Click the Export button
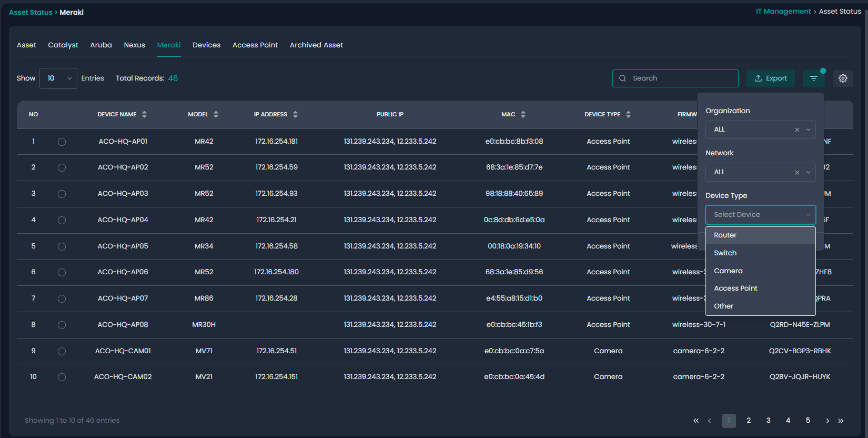Image resolution: width=868 pixels, height=438 pixels. coord(771,78)
